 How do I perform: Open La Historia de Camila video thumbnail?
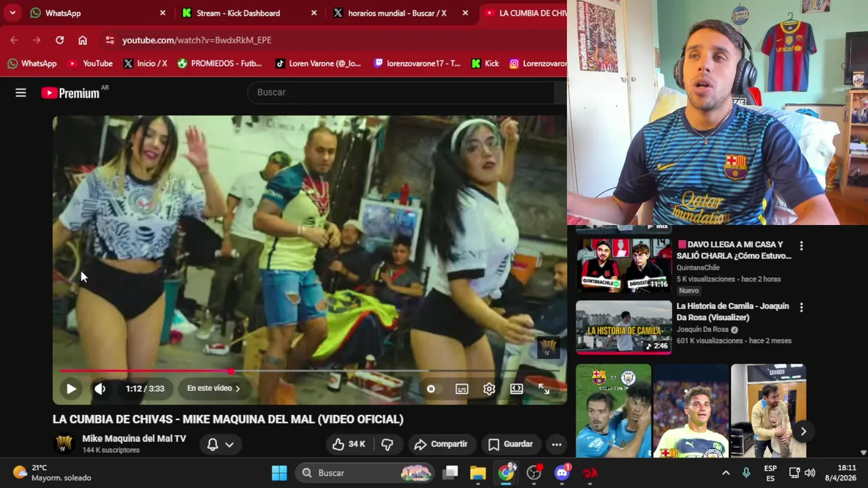tap(624, 327)
